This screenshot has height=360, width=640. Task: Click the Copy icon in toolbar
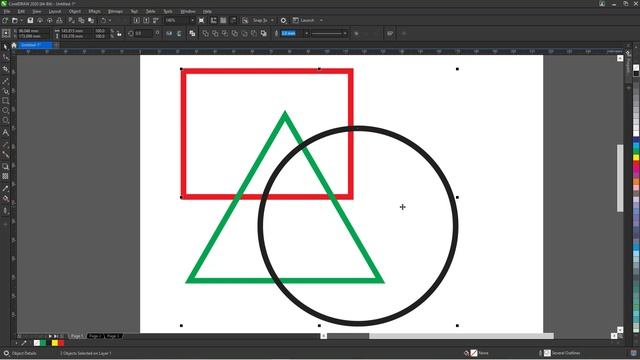[81, 20]
